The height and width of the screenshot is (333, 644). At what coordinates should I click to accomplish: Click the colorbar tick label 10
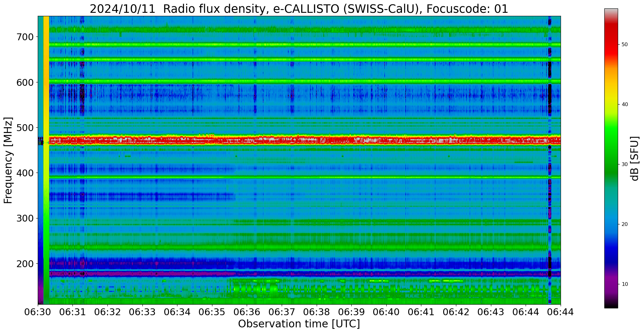pos(625,284)
